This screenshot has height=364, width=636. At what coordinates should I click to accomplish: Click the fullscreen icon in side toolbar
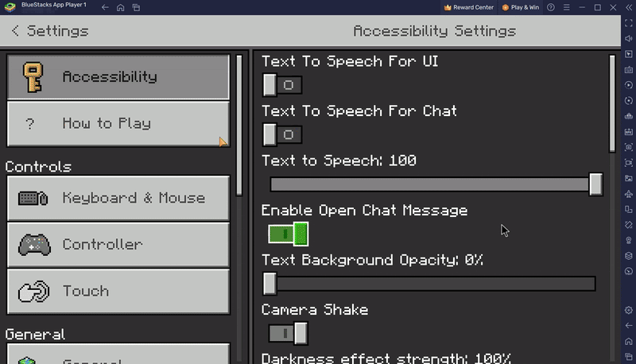pyautogui.click(x=628, y=23)
